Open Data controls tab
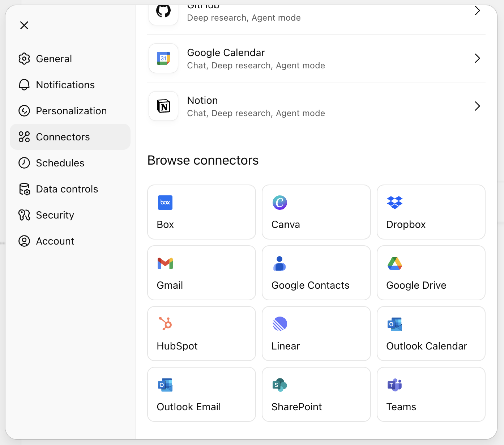Screen dimensions: 504x445 tap(70, 189)
